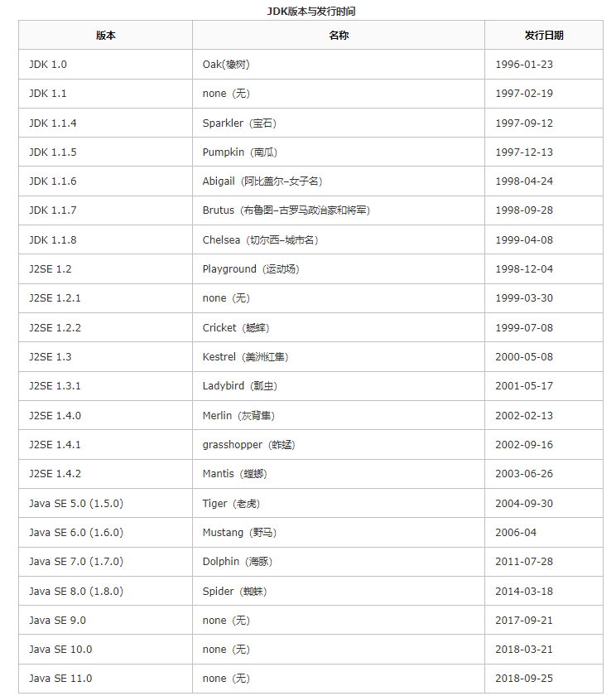616x696 pixels.
Task: Click the 版本 column header
Action: tap(105, 36)
